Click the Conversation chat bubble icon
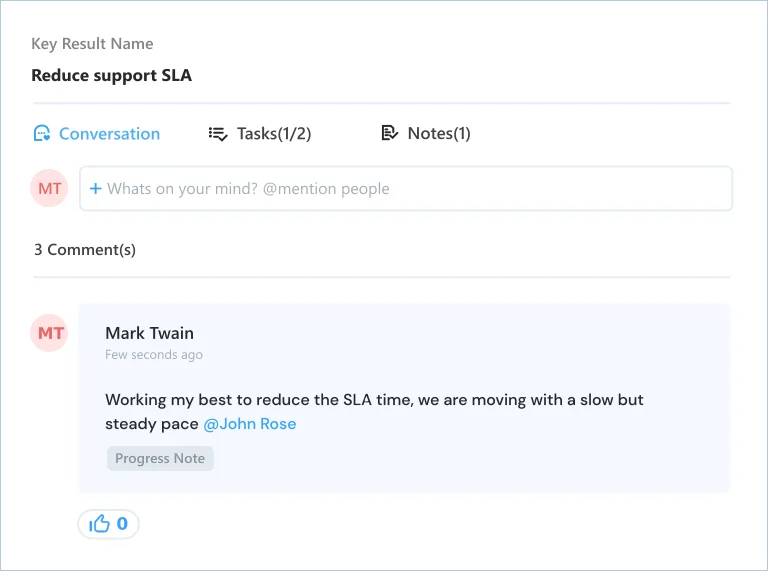The width and height of the screenshot is (768, 571). pos(42,133)
